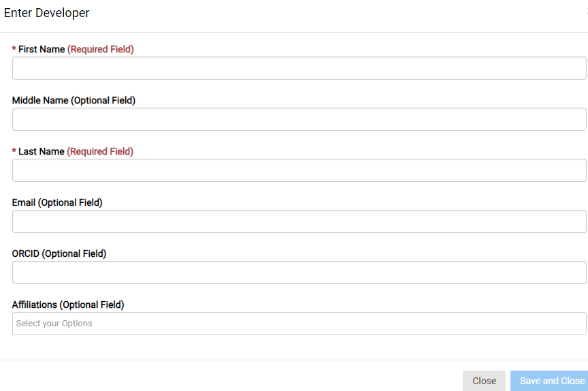Select the Last Name input field
This screenshot has width=588, height=391.
coord(299,170)
